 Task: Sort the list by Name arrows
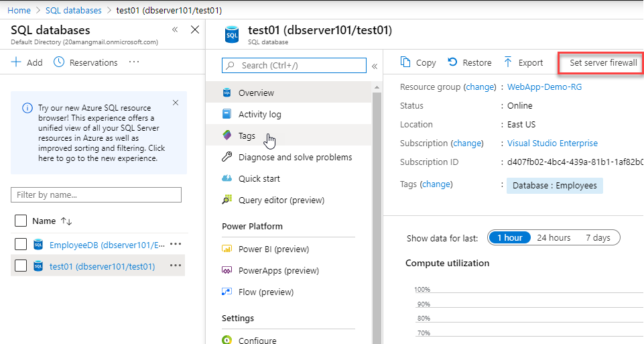(x=66, y=221)
